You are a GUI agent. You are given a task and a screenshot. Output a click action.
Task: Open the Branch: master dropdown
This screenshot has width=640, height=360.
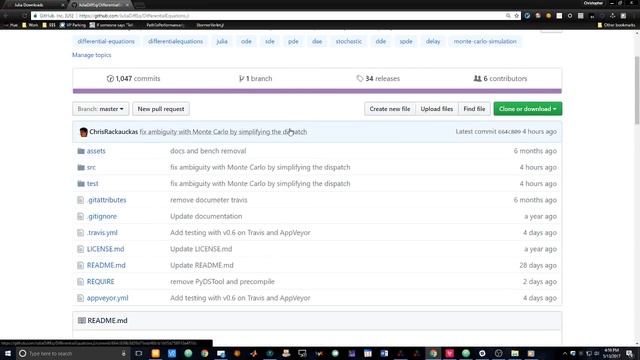100,109
